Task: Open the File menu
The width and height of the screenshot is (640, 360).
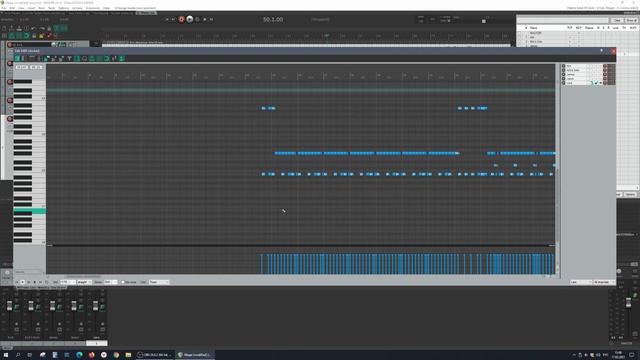Action: click(x=4, y=8)
